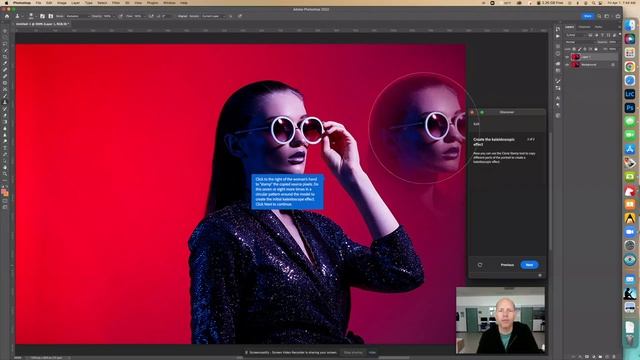The width and height of the screenshot is (640, 360).
Task: Click the Home icon in options bar
Action: [x=7, y=16]
